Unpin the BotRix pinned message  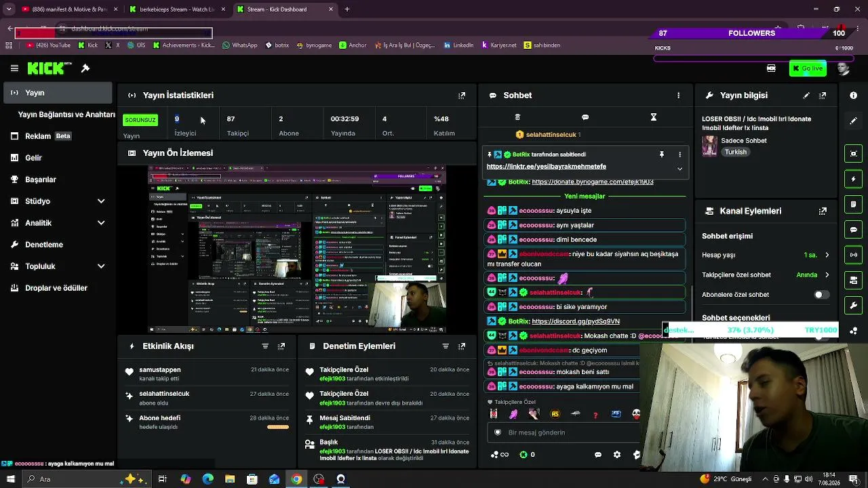pos(662,155)
